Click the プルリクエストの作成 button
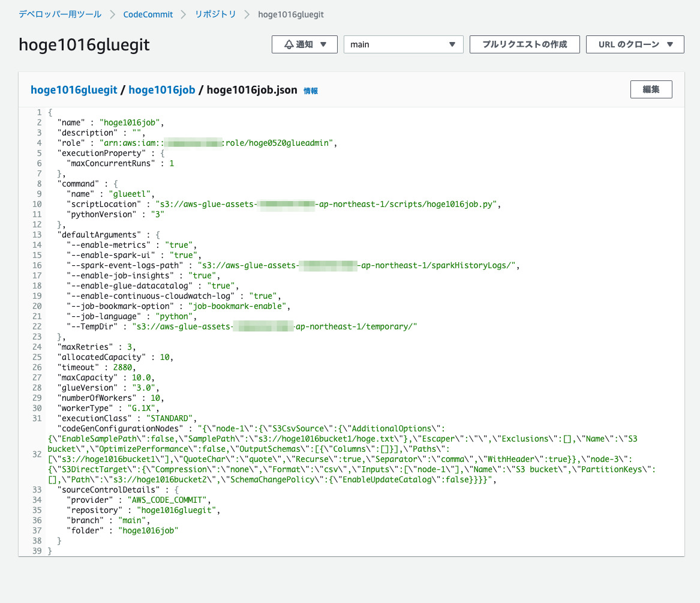This screenshot has height=603, width=700. (524, 44)
